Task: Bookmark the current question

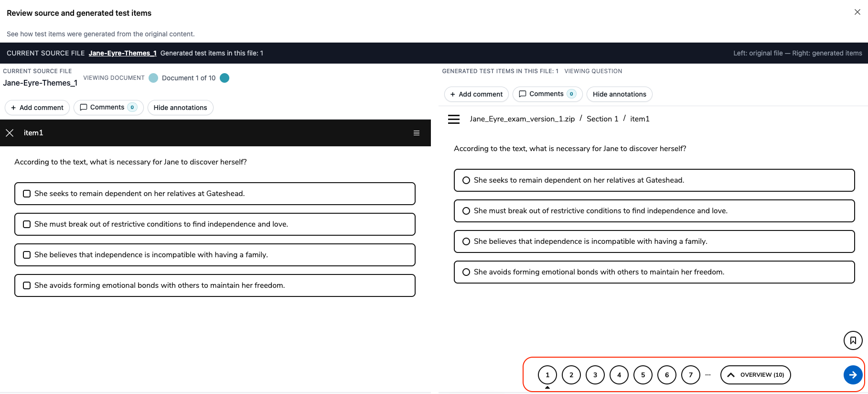Action: tap(853, 340)
